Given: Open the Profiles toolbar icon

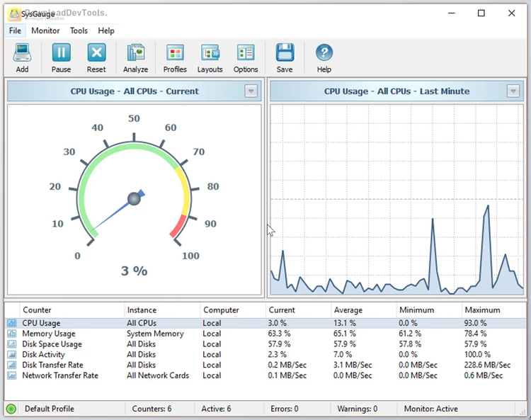Looking at the screenshot, I should 175,53.
